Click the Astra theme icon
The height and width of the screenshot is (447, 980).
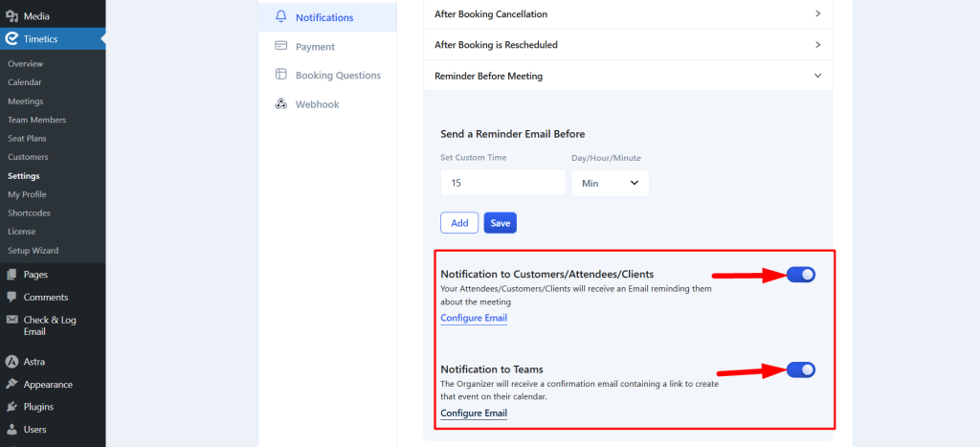point(11,362)
